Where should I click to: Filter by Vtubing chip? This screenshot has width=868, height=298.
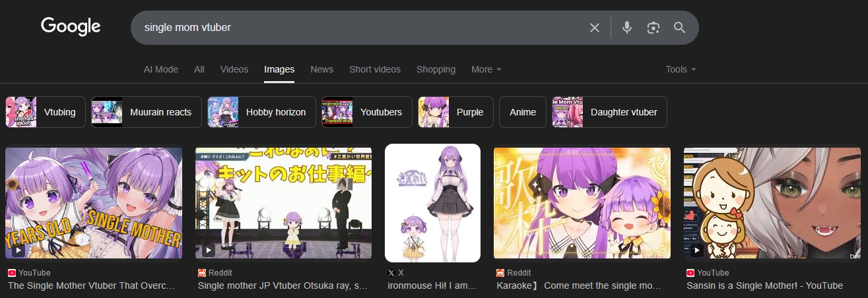(x=46, y=112)
